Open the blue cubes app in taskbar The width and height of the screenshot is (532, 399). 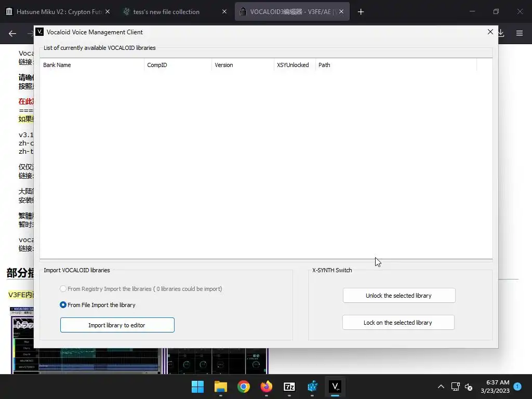pyautogui.click(x=312, y=387)
